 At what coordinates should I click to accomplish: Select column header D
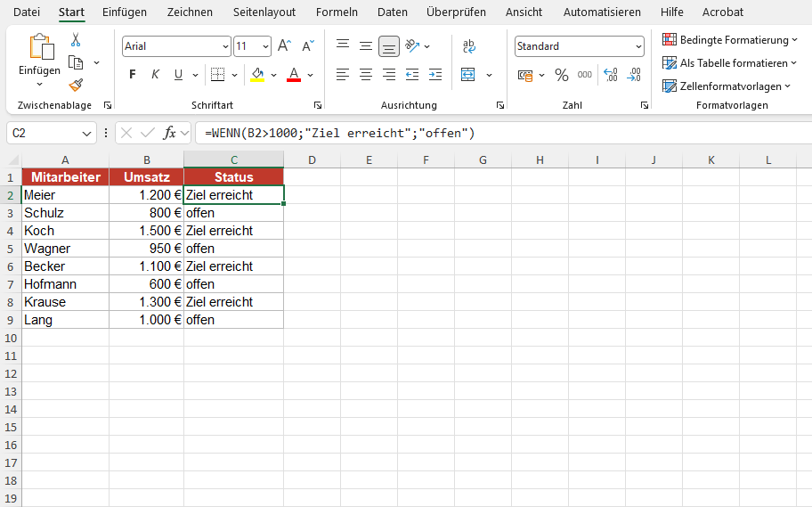(x=312, y=160)
